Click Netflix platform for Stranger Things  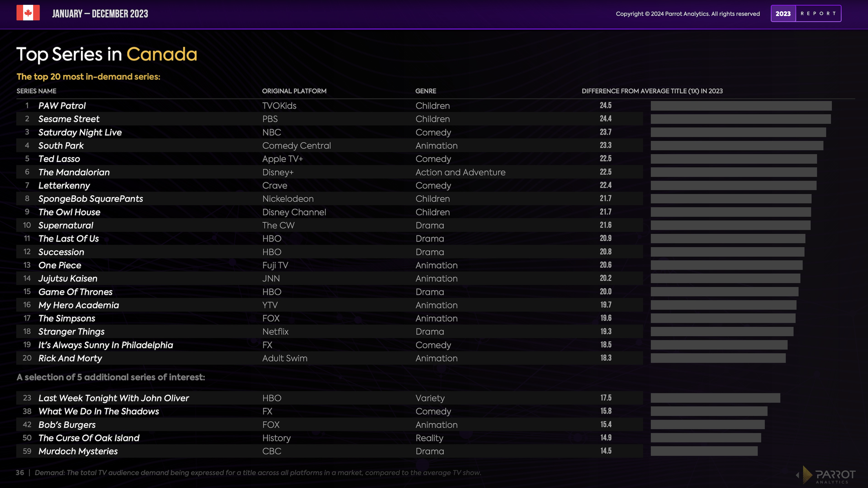tap(275, 332)
